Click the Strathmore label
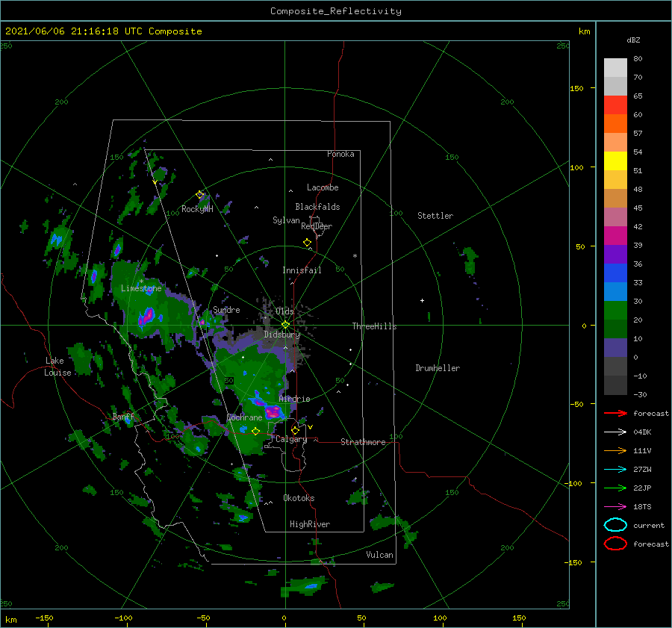This screenshot has height=628, width=672. tap(363, 442)
